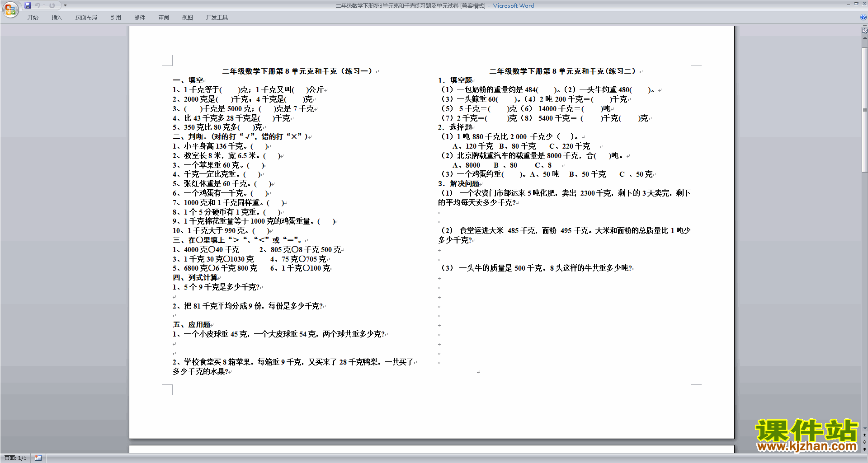Click line '9、1千克棉花重量等于1000克的鸡蛋重量'
Viewport: 868px width, 463px height.
tap(254, 221)
